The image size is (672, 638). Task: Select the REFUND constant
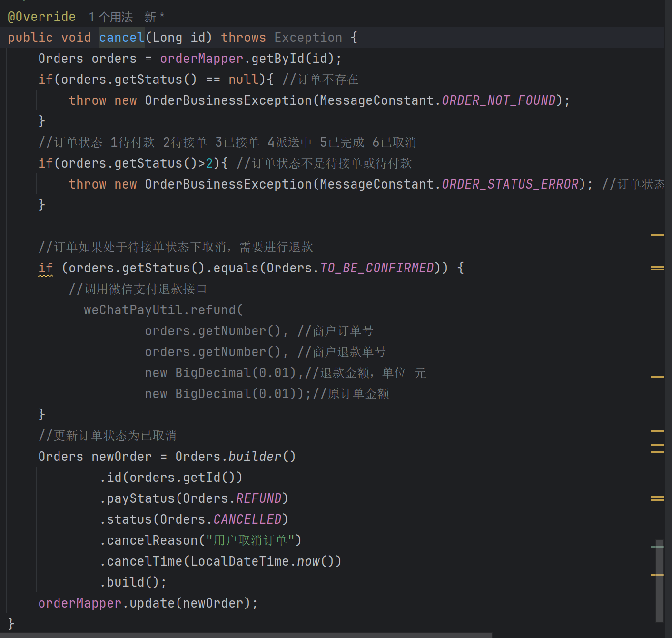(259, 498)
